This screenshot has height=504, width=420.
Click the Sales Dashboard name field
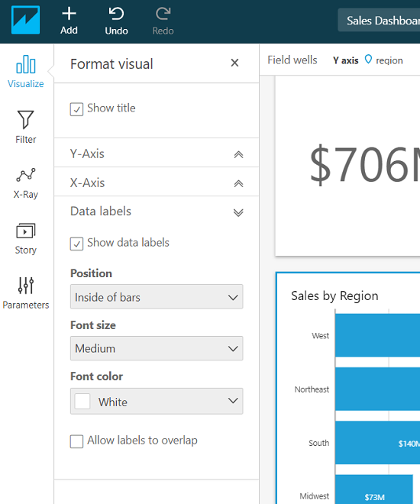pos(379,21)
